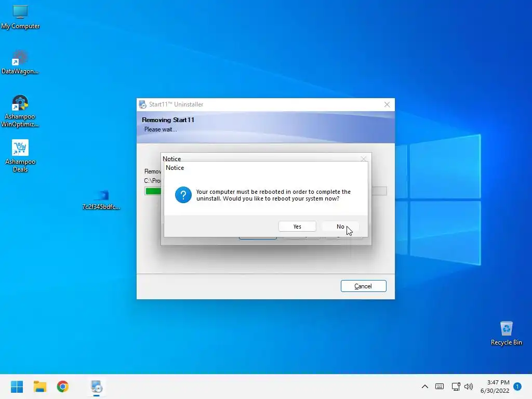Close the Notice dialog
The width and height of the screenshot is (532, 399).
(364, 159)
